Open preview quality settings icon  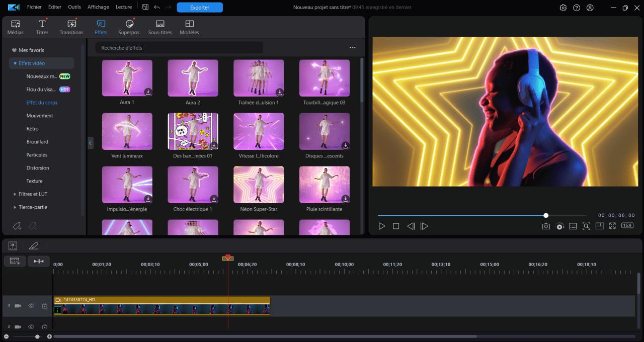coord(560,226)
